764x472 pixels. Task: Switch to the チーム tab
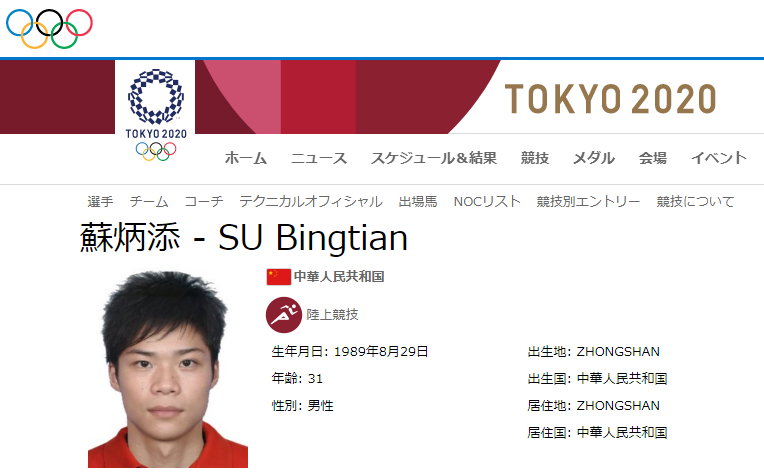click(149, 202)
